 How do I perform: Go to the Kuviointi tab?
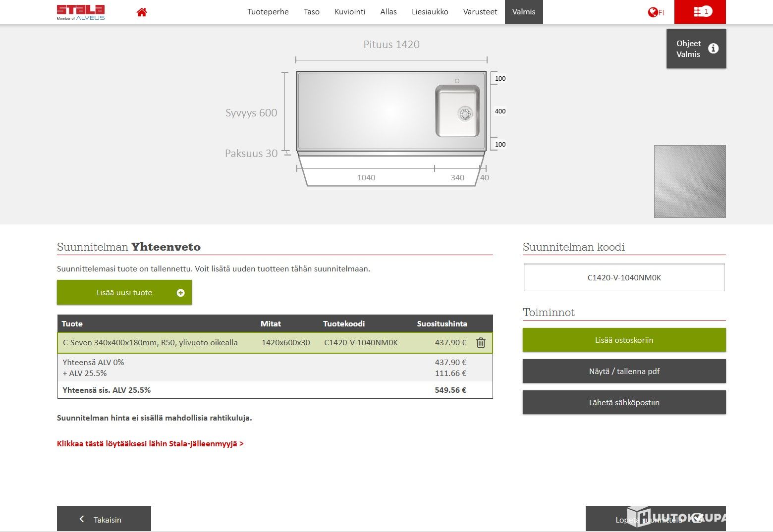click(x=349, y=12)
